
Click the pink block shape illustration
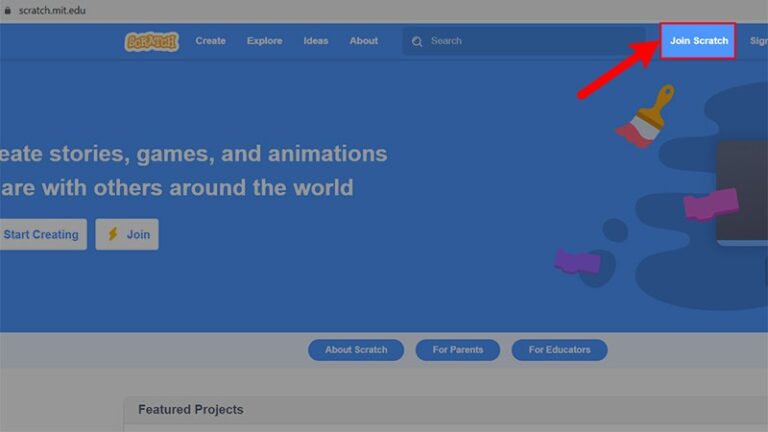click(710, 204)
